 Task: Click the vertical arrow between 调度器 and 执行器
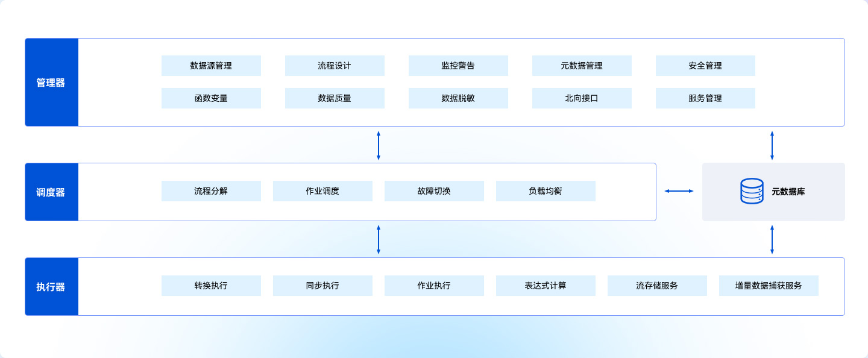[379, 239]
